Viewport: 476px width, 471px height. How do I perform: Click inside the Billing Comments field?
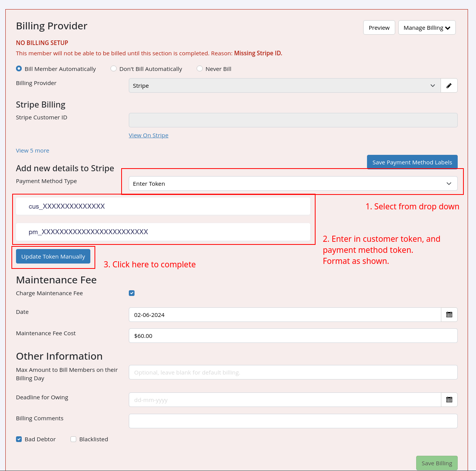(293, 421)
